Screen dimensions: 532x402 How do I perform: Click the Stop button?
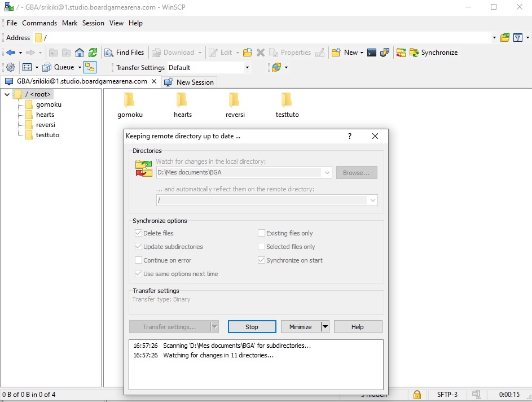(252, 326)
